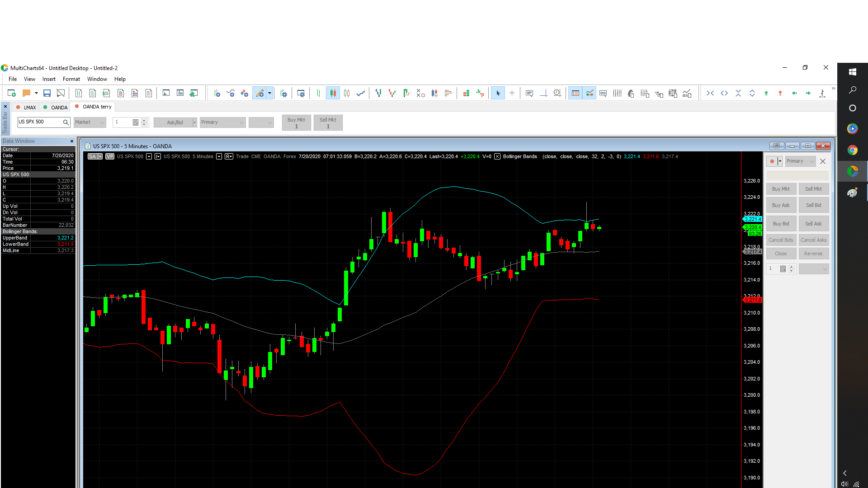The image size is (868, 488).
Task: Select the line-on-close chart style icon
Action: pyautogui.click(x=361, y=93)
